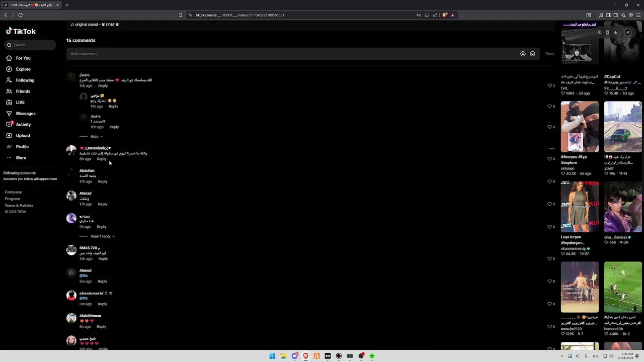The width and height of the screenshot is (644, 362).
Task: Open three-dot options on Muawiyah comment
Action: pos(551,148)
